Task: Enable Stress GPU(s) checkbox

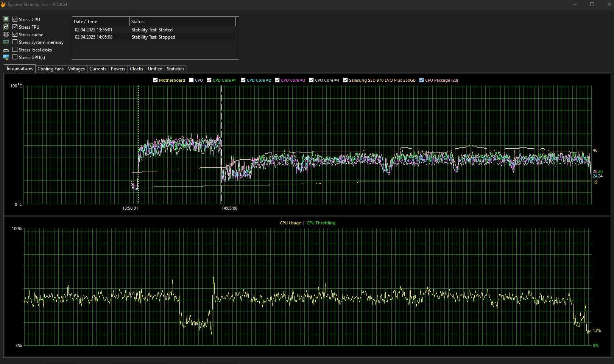Action: [x=15, y=57]
